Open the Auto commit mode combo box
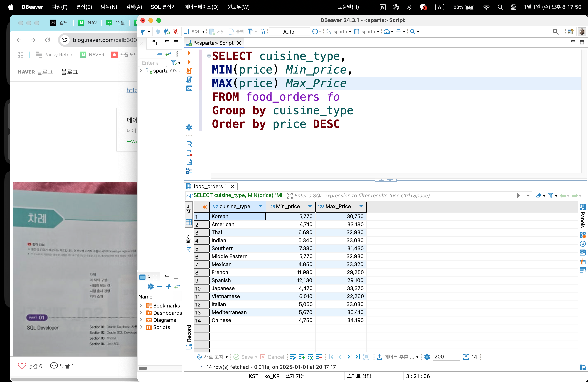The height and width of the screenshot is (382, 588). (x=289, y=32)
